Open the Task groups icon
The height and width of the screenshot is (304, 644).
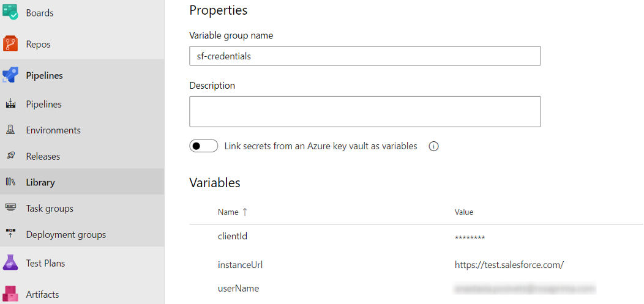point(10,208)
